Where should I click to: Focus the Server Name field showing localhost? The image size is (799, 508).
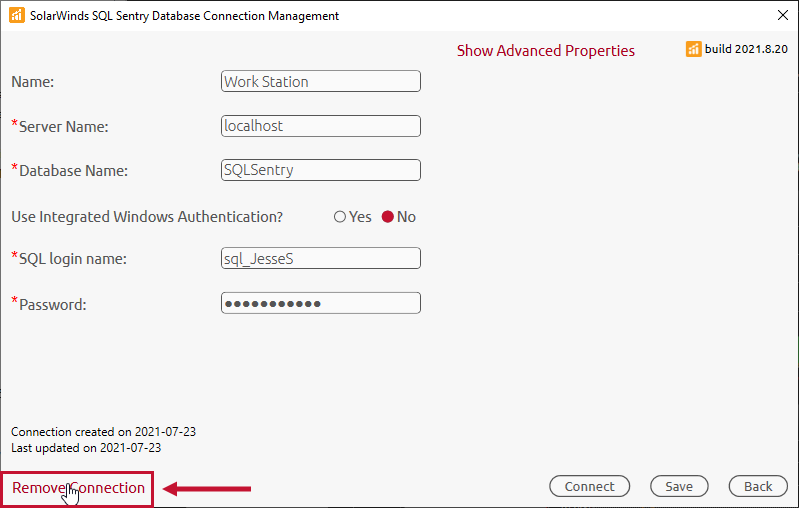coord(320,126)
